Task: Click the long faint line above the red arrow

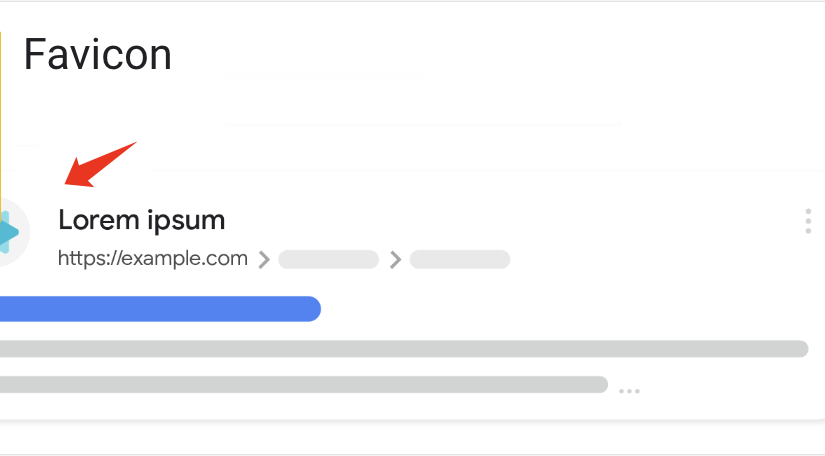Action: (x=420, y=124)
